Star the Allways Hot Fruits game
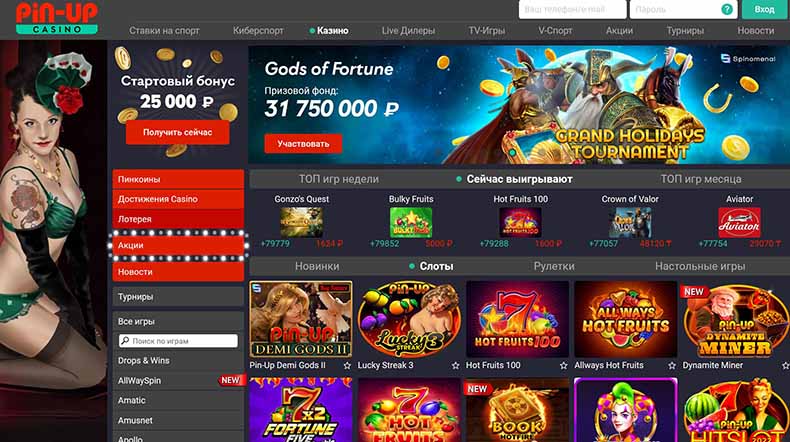Screen dimensions: 790x442 pyautogui.click(x=672, y=365)
